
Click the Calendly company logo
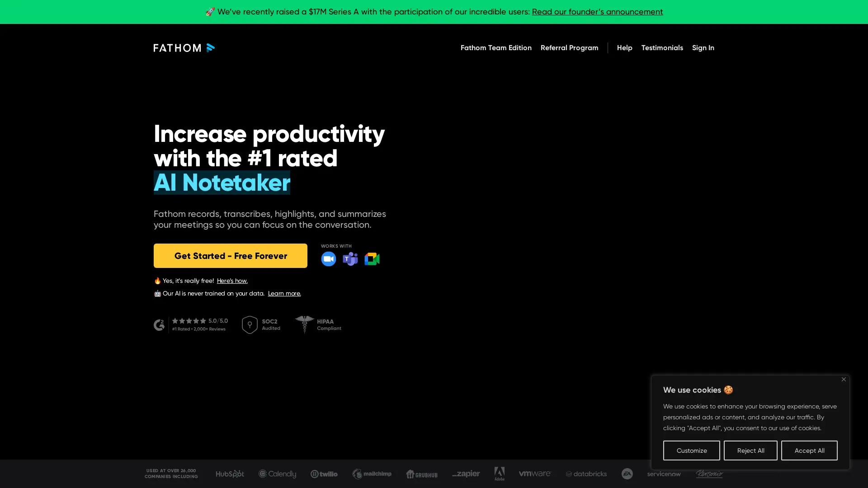277,474
